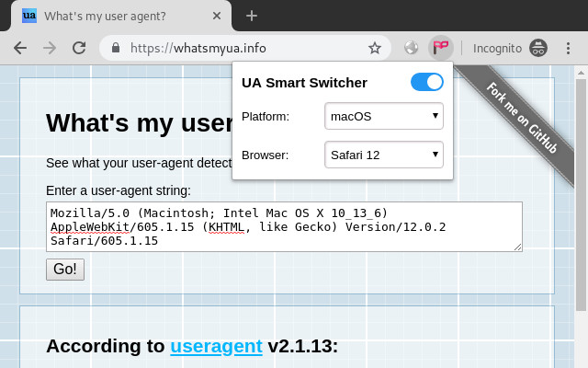This screenshot has width=588, height=368.
Task: Click the "v2.1.13:" heading text
Action: pos(302,346)
